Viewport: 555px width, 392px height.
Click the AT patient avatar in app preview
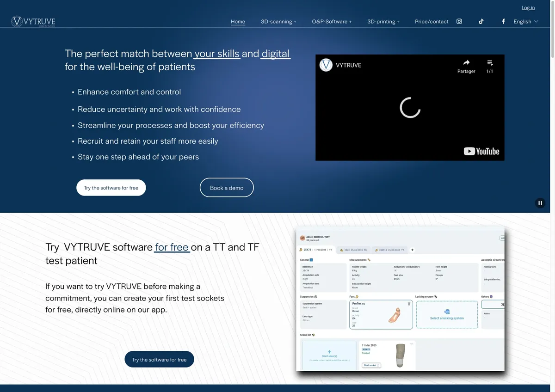click(x=302, y=238)
